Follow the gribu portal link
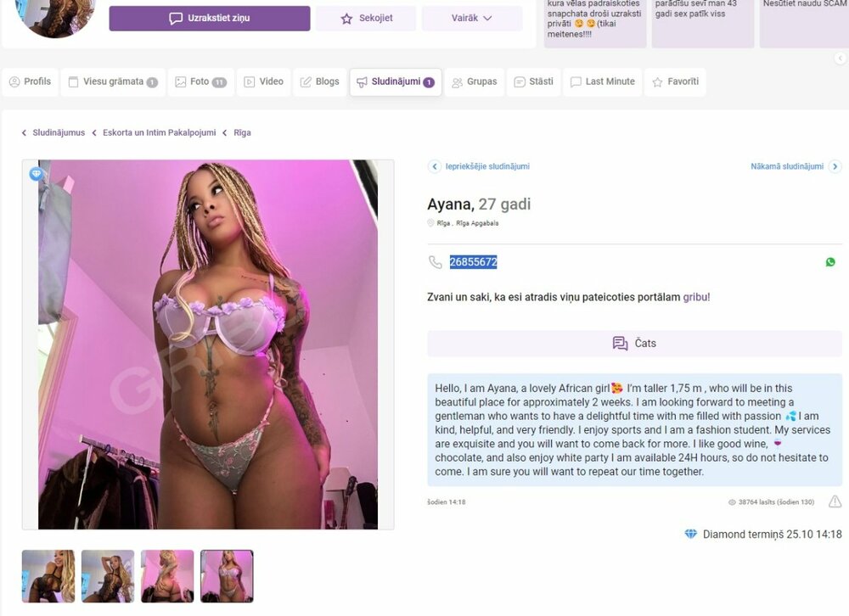849x616 pixels. pos(696,297)
